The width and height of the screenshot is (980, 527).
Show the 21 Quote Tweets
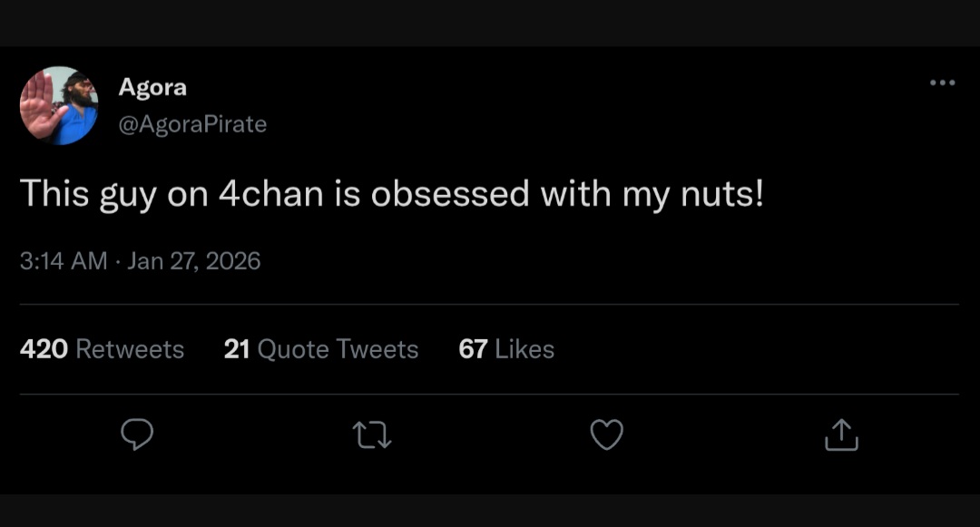pos(321,349)
